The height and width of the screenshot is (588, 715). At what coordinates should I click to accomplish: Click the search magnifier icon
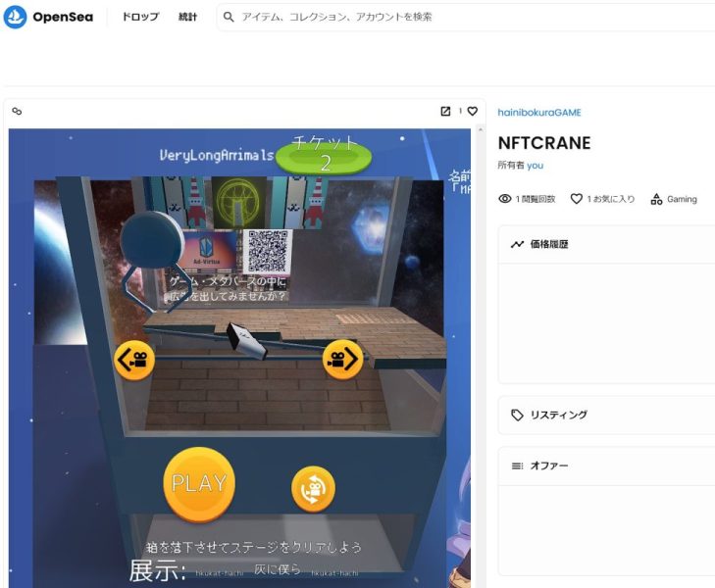(x=229, y=17)
